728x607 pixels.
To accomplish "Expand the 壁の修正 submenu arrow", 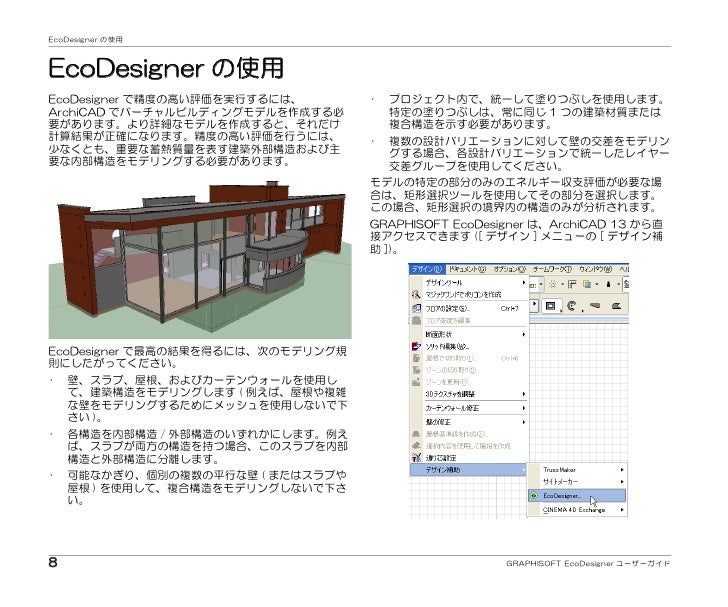I will [x=524, y=422].
